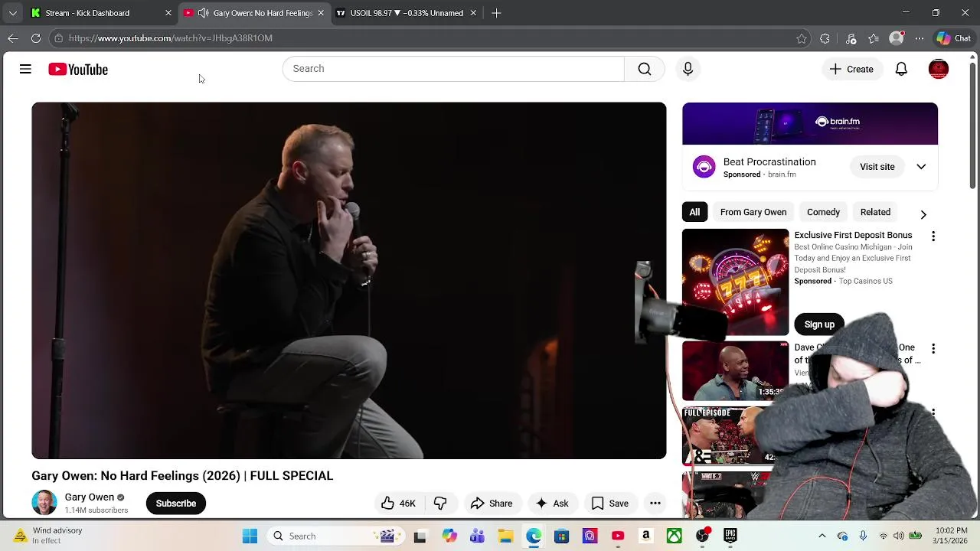This screenshot has width=980, height=551.
Task: Add this page to favorites star
Action: (x=802, y=38)
